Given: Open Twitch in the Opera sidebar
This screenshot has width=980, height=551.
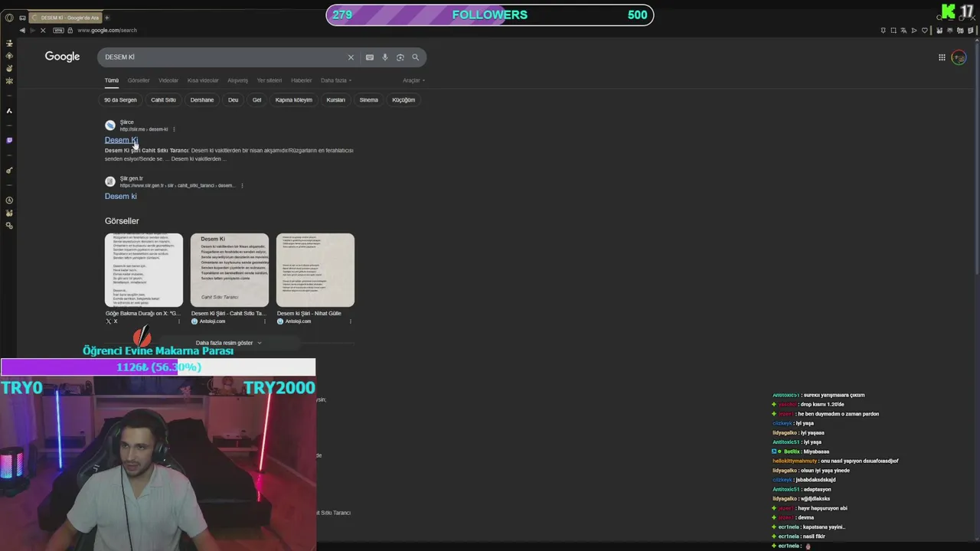Looking at the screenshot, I should coord(9,140).
